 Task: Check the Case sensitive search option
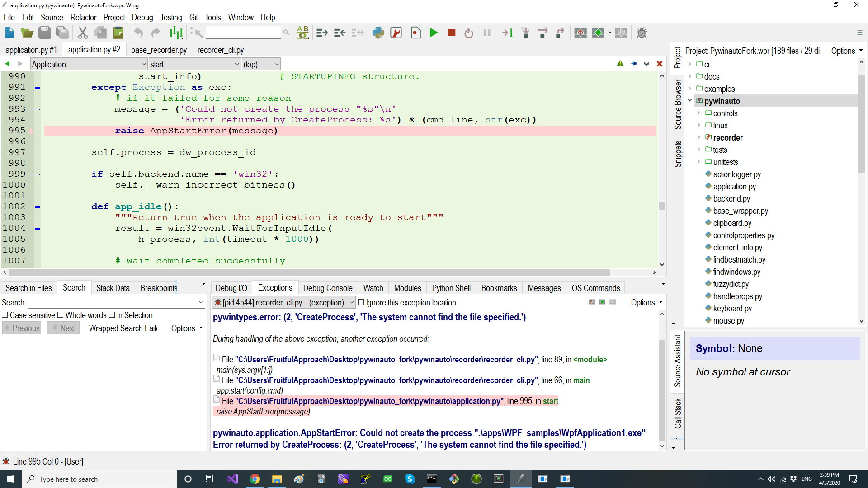5,315
